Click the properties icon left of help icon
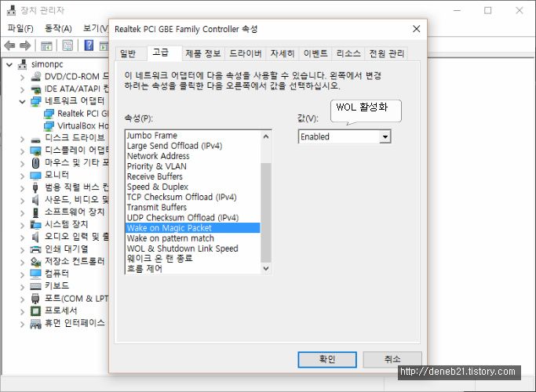536x392 pixels. click(67, 45)
